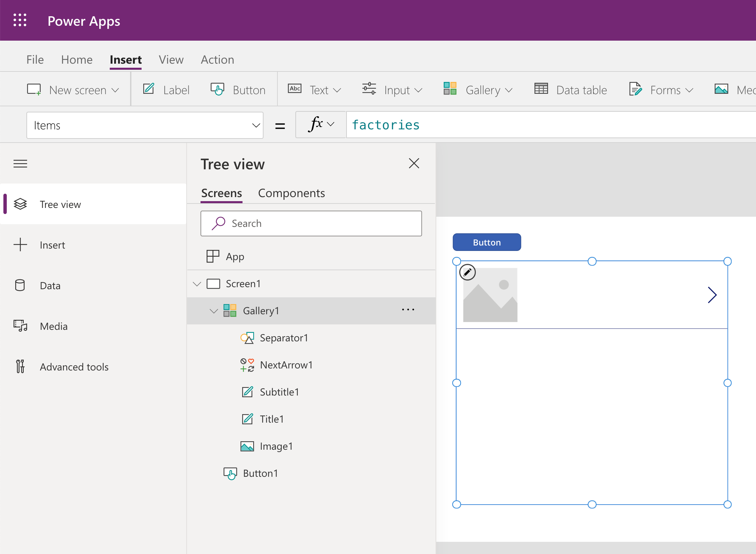This screenshot has height=554, width=756.
Task: Select Gallery1 in the tree
Action: [311, 311]
